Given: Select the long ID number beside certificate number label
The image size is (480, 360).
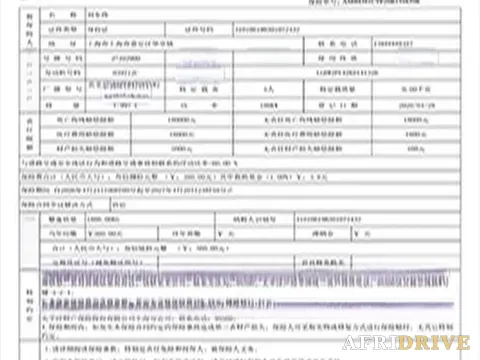Looking at the screenshot, I should coord(268,30).
